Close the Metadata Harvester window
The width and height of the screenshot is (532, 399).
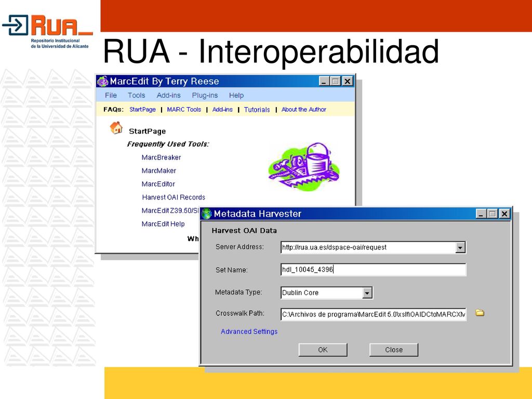(x=504, y=214)
